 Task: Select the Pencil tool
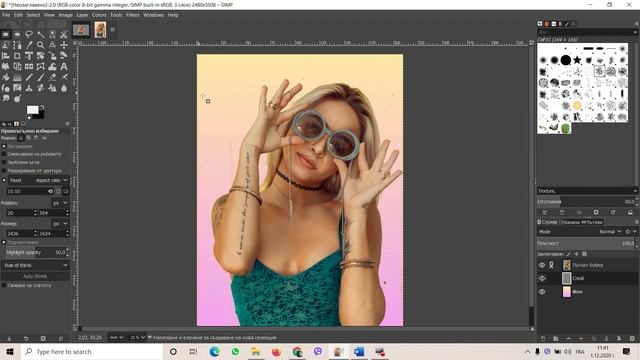[29, 77]
